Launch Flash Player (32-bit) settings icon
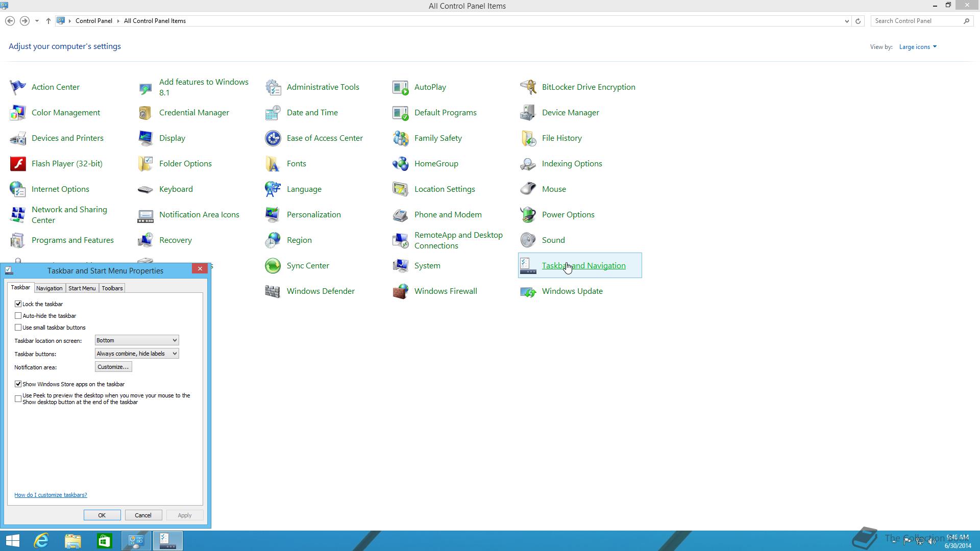Image resolution: width=980 pixels, height=551 pixels. pyautogui.click(x=18, y=164)
